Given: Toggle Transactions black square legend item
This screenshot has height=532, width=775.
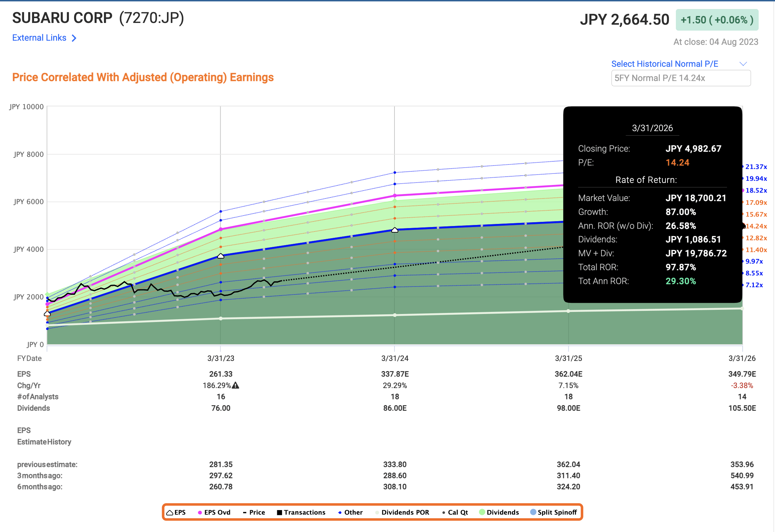Looking at the screenshot, I should click(x=301, y=512).
